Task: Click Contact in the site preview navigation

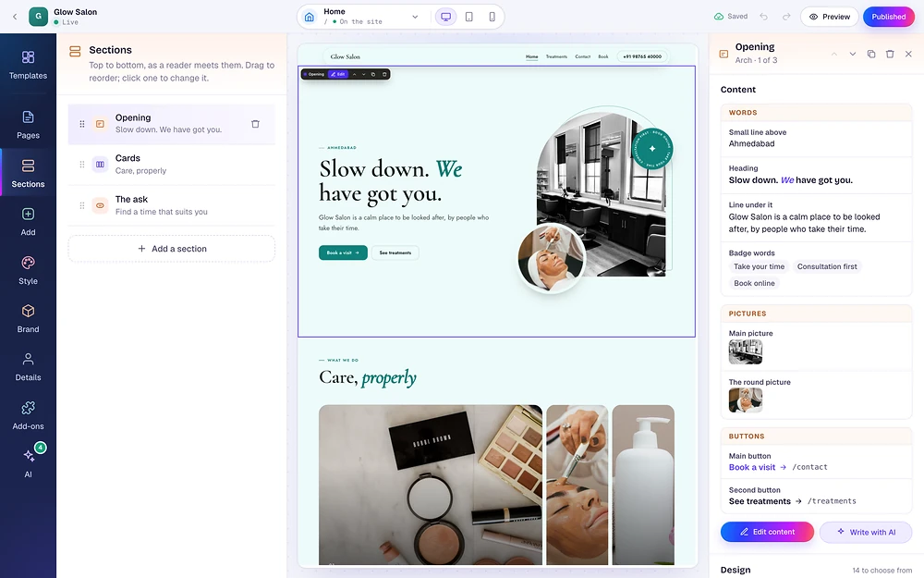Action: (583, 56)
